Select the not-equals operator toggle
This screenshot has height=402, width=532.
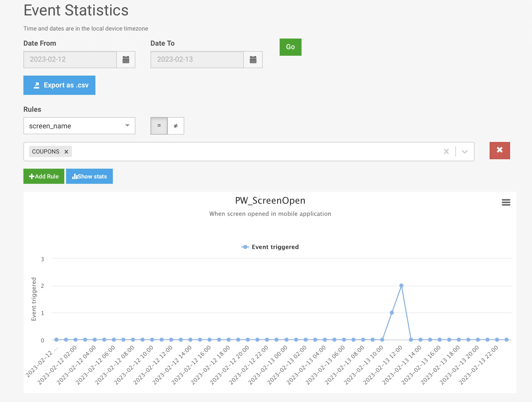click(x=176, y=126)
